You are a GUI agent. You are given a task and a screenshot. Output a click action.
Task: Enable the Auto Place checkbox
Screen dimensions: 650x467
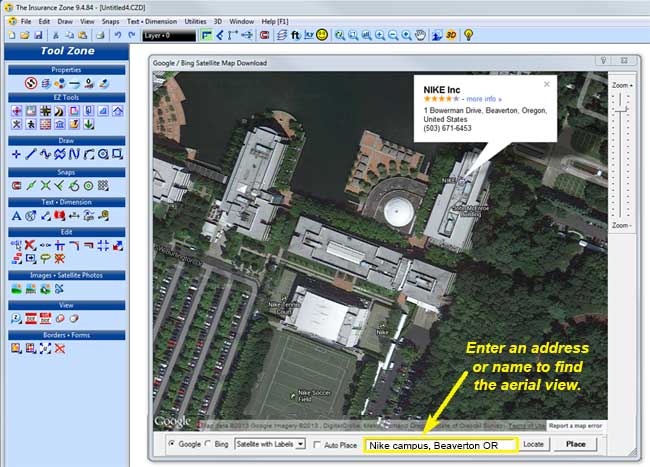coord(318,444)
